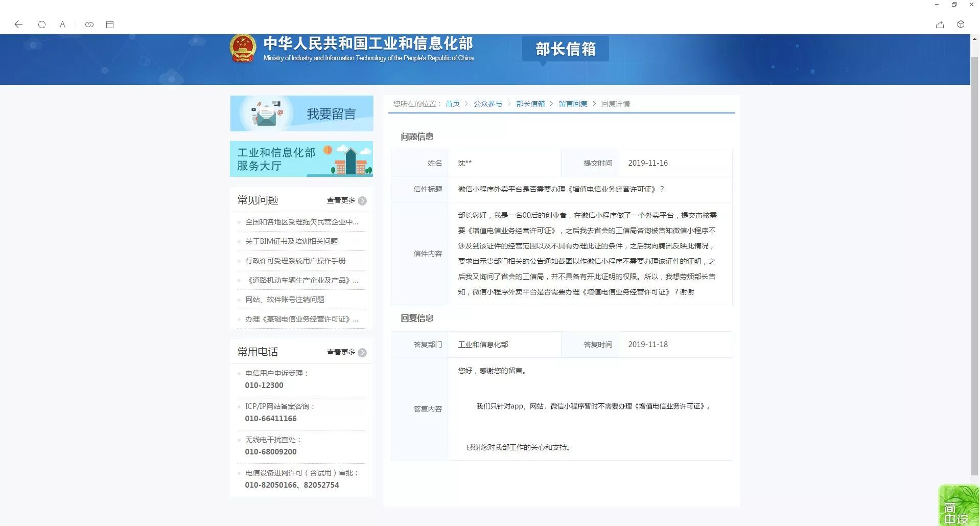
Task: Click the 问题信息 section heading
Action: coord(417,136)
